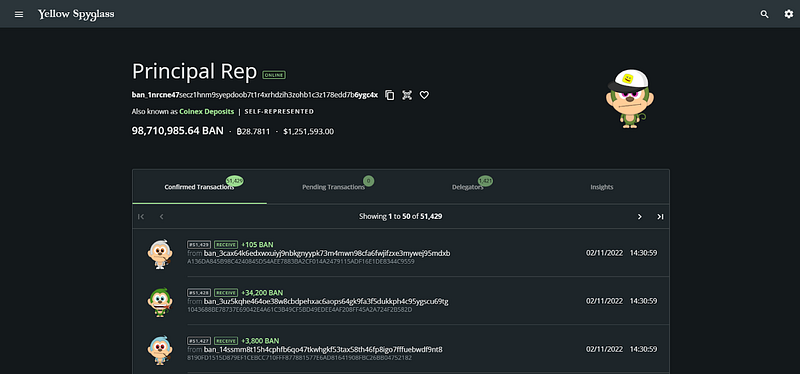Copy the account address

[x=390, y=95]
